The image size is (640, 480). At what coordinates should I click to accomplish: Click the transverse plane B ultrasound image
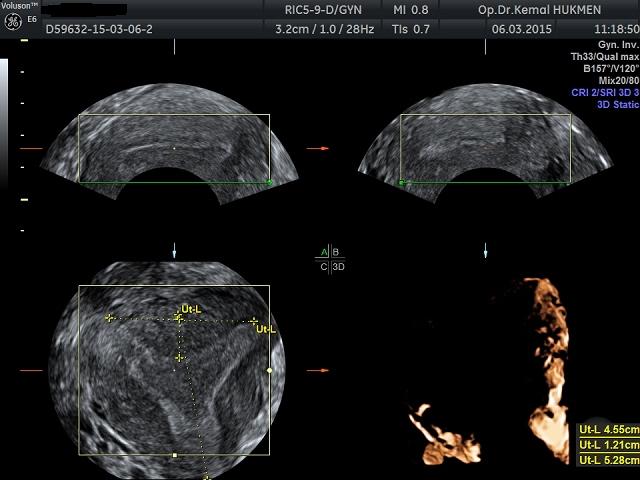485,144
